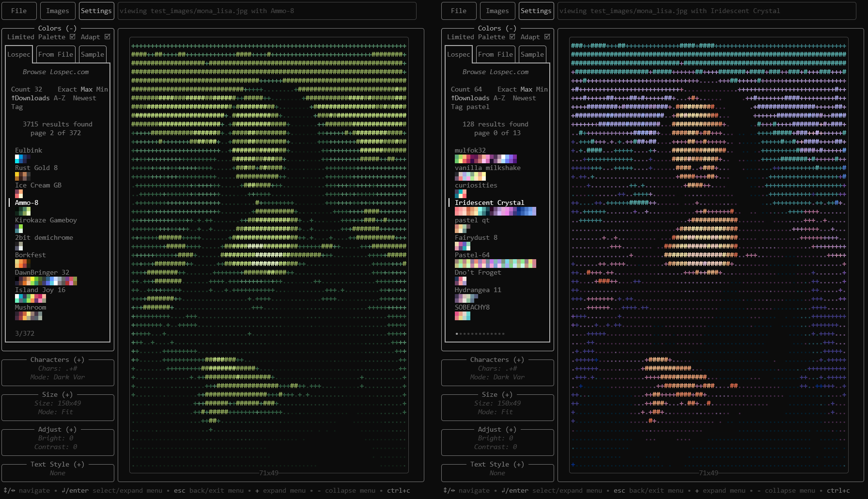This screenshot has width=868, height=499.
Task: Collapse the Colors section in left window
Action: coord(58,28)
